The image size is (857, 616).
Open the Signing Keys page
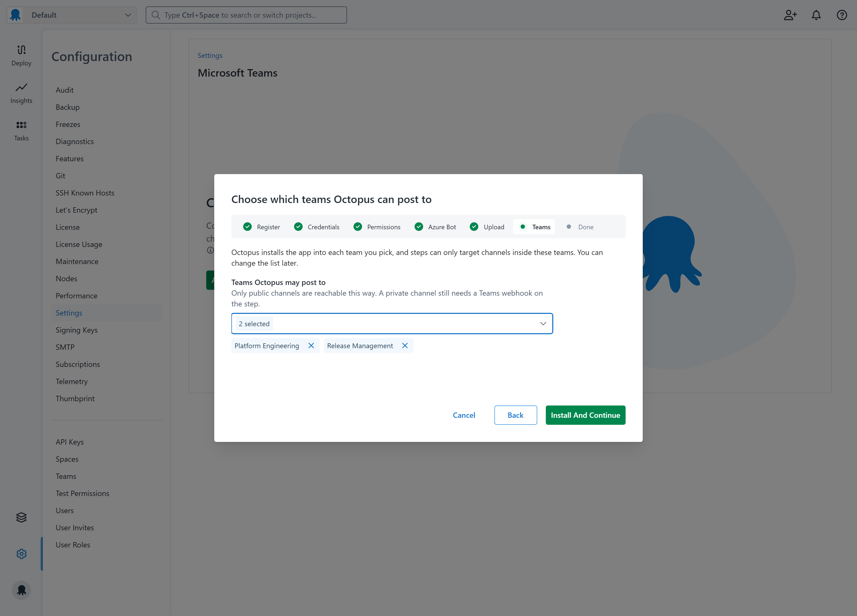point(77,330)
